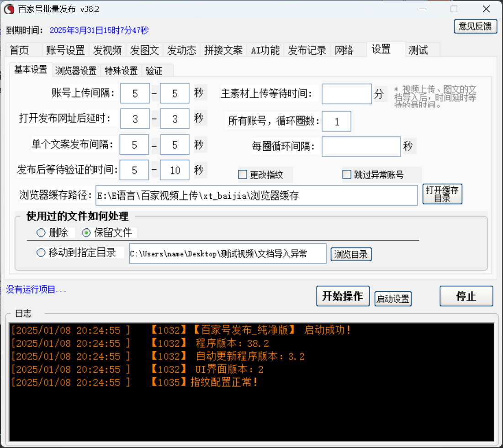Switch to the AI功能 tab
The width and height of the screenshot is (503, 448).
tap(265, 50)
